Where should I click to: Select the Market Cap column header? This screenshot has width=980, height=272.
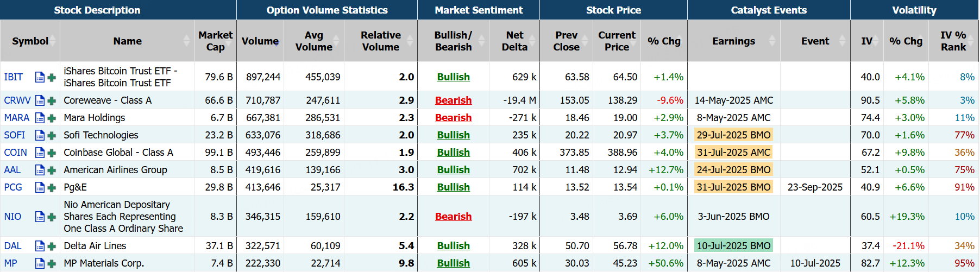215,41
